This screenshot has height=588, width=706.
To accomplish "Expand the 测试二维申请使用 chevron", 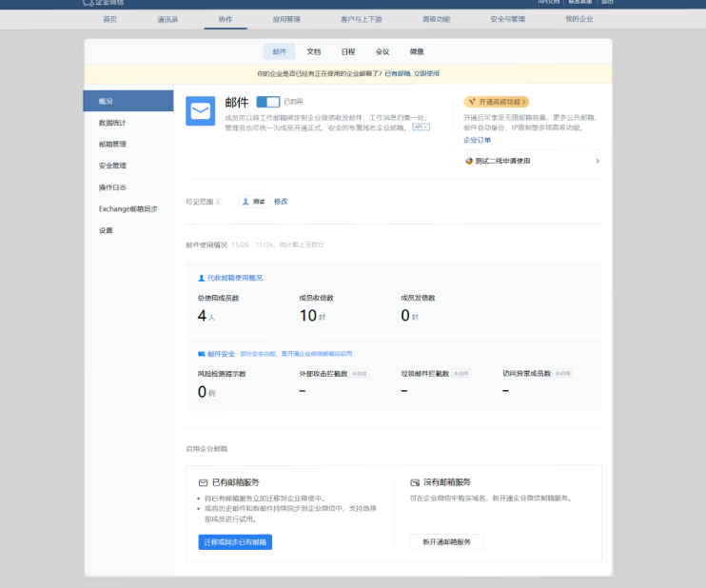I will pos(598,161).
